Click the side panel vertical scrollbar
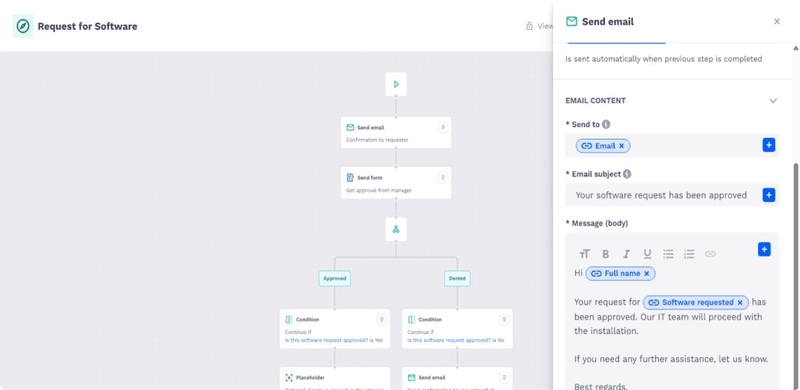This screenshot has width=800, height=390. (x=795, y=276)
